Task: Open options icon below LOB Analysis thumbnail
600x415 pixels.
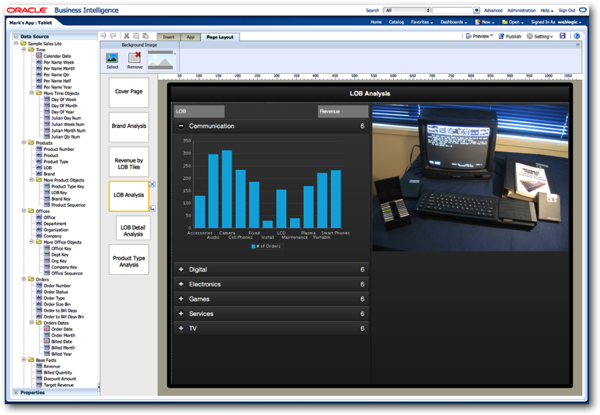Action: click(152, 208)
